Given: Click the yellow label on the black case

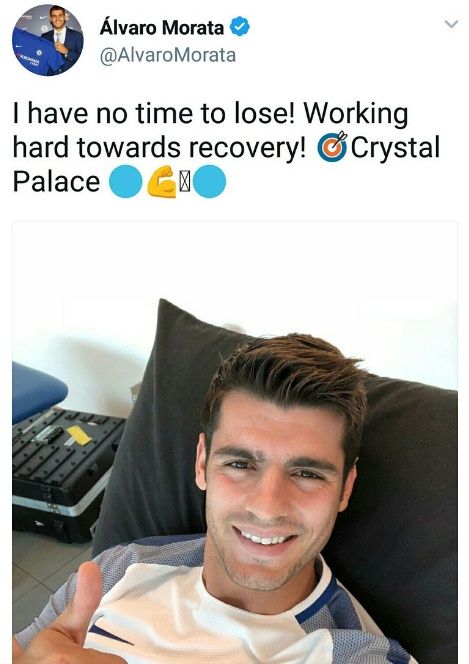Looking at the screenshot, I should 79,435.
